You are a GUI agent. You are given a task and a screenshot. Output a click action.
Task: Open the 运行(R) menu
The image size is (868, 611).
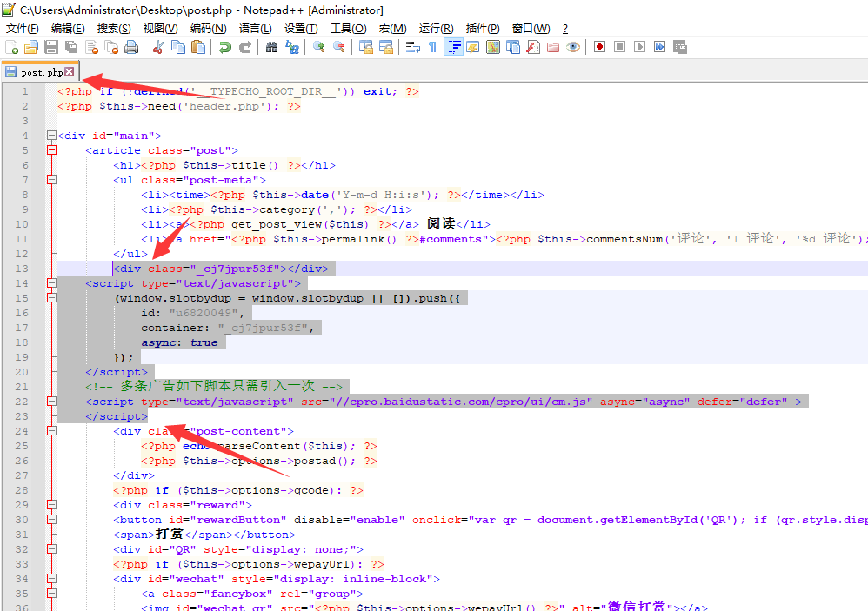[x=437, y=28]
